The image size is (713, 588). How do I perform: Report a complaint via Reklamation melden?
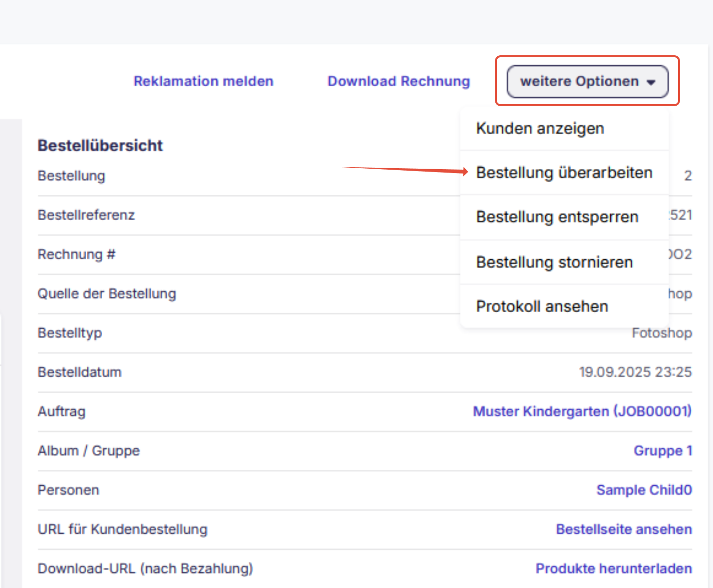[203, 81]
